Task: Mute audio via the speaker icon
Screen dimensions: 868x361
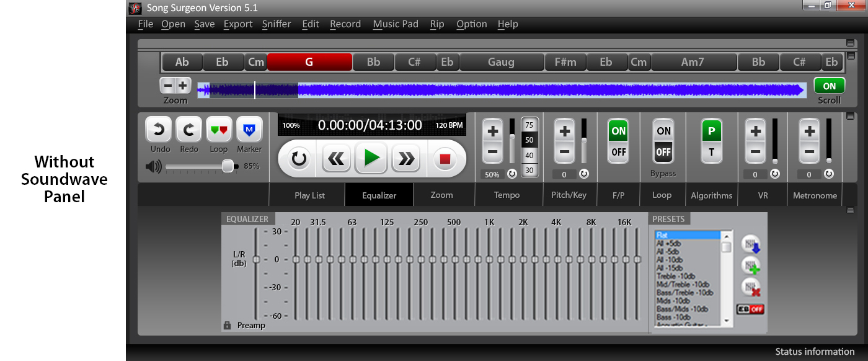Action: coord(153,166)
